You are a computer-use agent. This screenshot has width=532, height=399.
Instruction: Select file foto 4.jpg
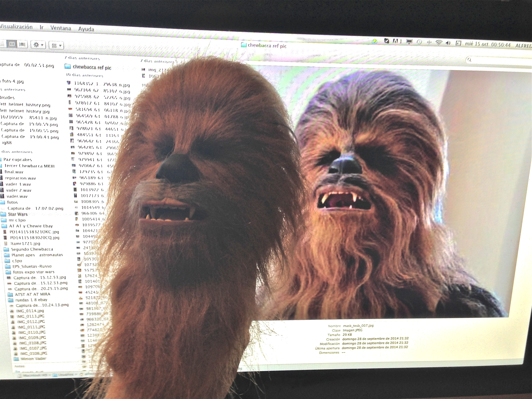pyautogui.click(x=12, y=81)
